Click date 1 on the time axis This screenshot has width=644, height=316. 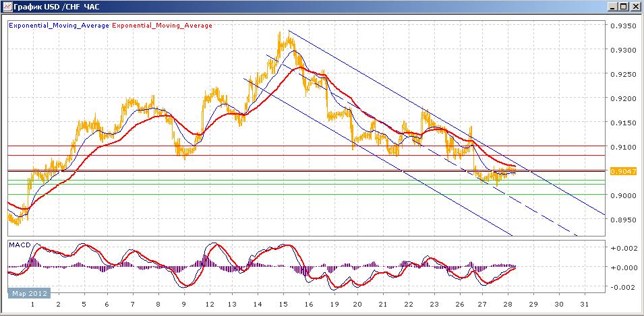pos(32,305)
